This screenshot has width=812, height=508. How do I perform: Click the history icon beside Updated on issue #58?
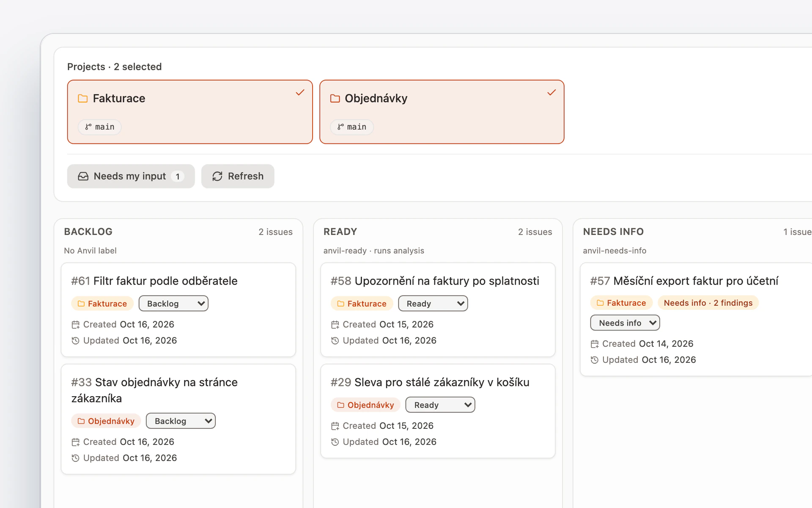(335, 341)
